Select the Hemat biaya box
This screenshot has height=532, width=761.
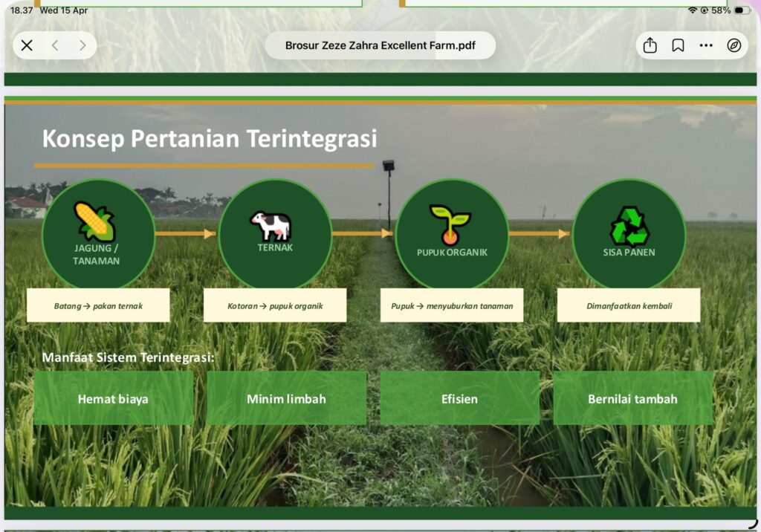pos(113,399)
